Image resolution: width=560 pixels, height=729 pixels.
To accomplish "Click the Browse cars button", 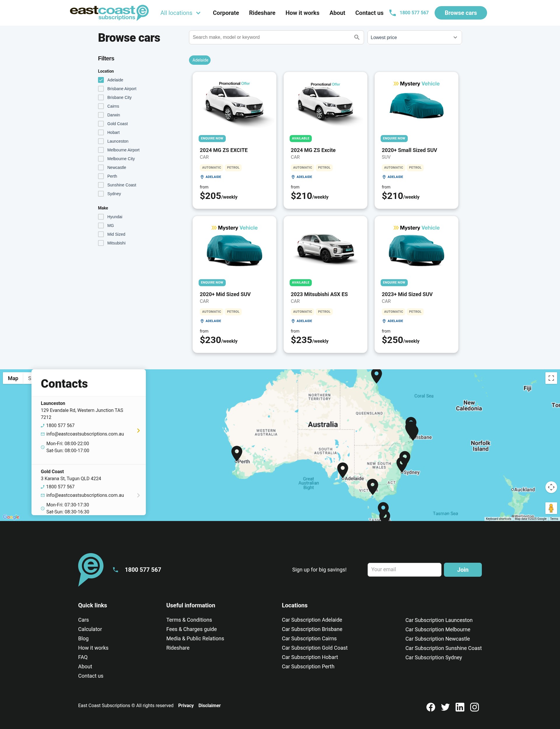I will (460, 13).
